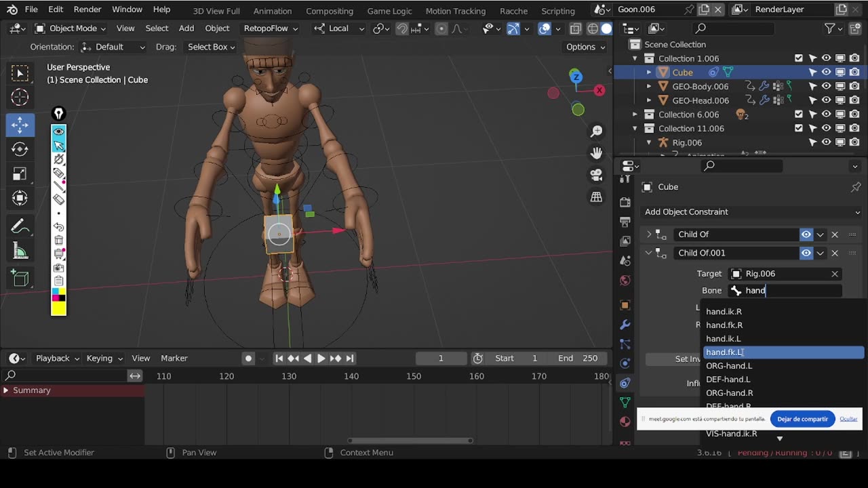868x488 pixels.
Task: Open the Object Mode dropdown
Action: pos(71,28)
